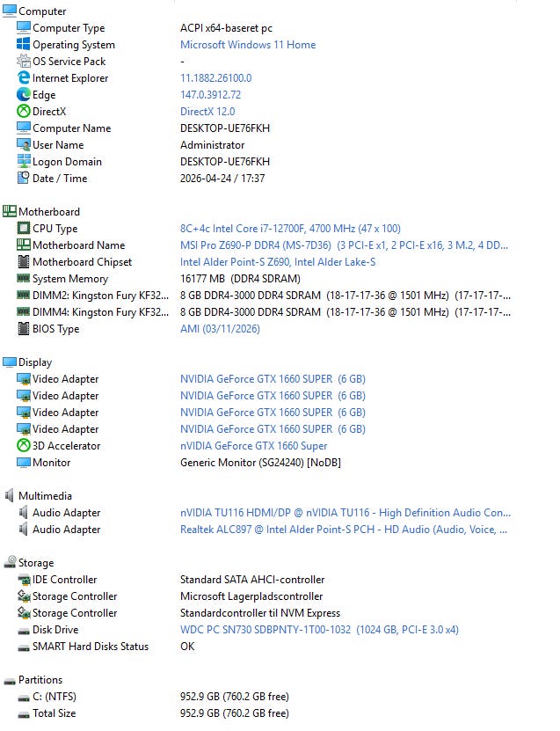This screenshot has height=731, width=560.
Task: Click the Windows logo icon beside Operating System
Action: [x=23, y=44]
